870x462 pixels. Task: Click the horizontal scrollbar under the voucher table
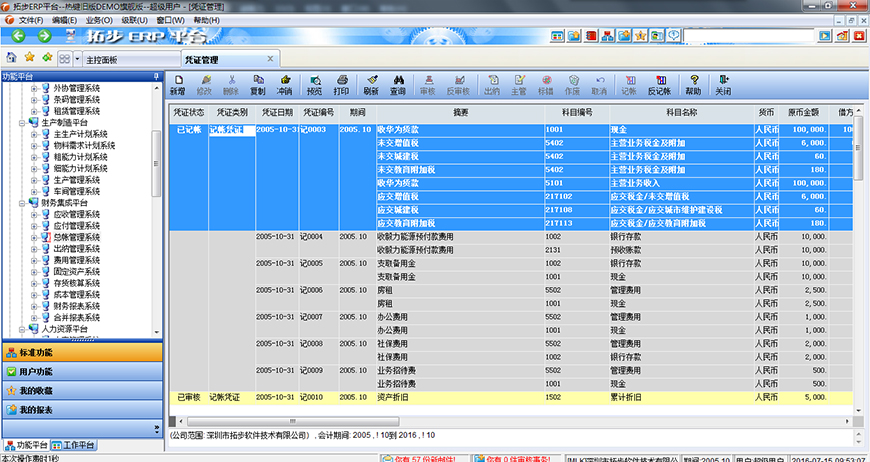500,421
